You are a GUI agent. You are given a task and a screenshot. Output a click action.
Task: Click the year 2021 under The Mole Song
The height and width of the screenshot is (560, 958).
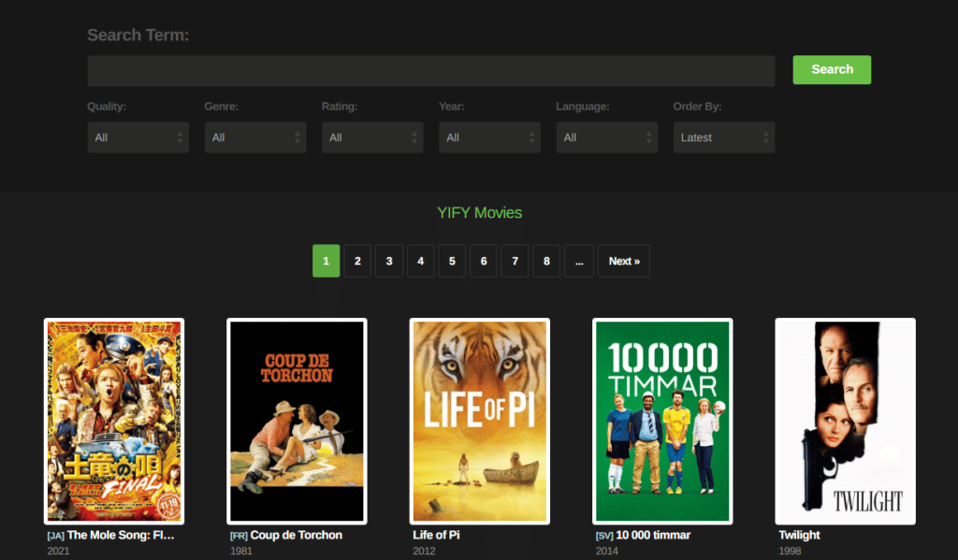[59, 551]
